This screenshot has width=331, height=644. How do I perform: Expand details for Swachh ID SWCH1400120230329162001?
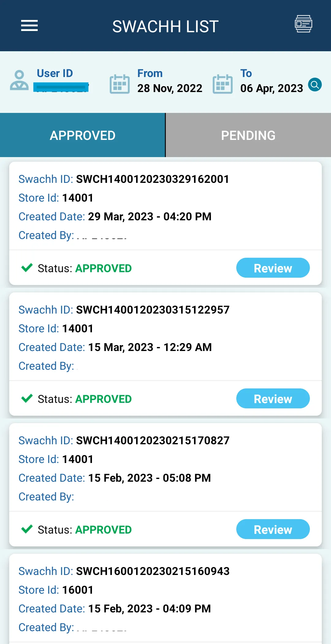coord(152,179)
